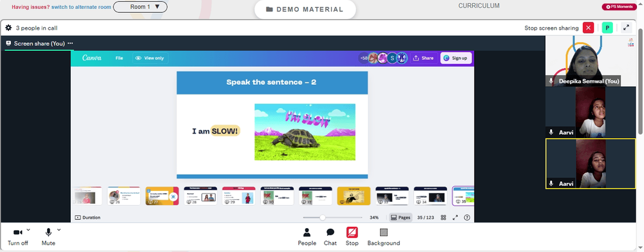Open call settings gear icon
The width and height of the screenshot is (644, 252).
(8, 28)
